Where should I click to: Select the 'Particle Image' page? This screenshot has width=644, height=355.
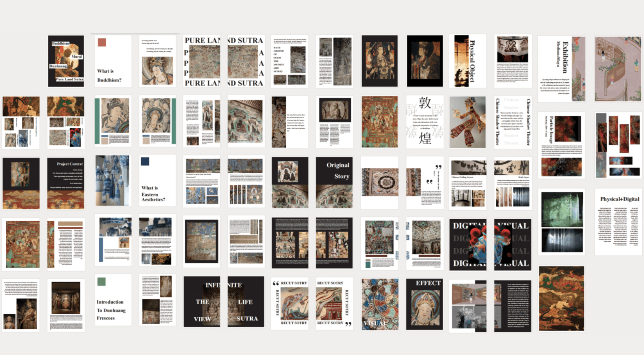(x=562, y=145)
